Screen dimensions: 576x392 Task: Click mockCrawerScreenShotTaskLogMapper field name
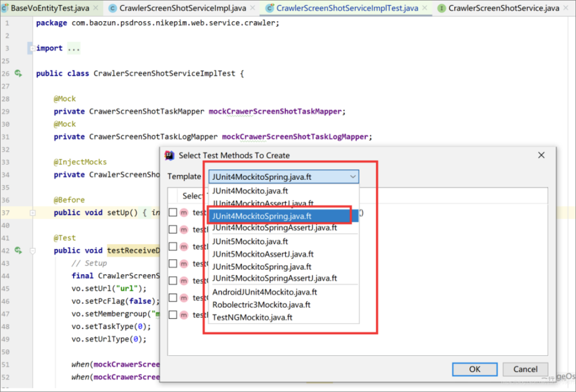tap(295, 137)
